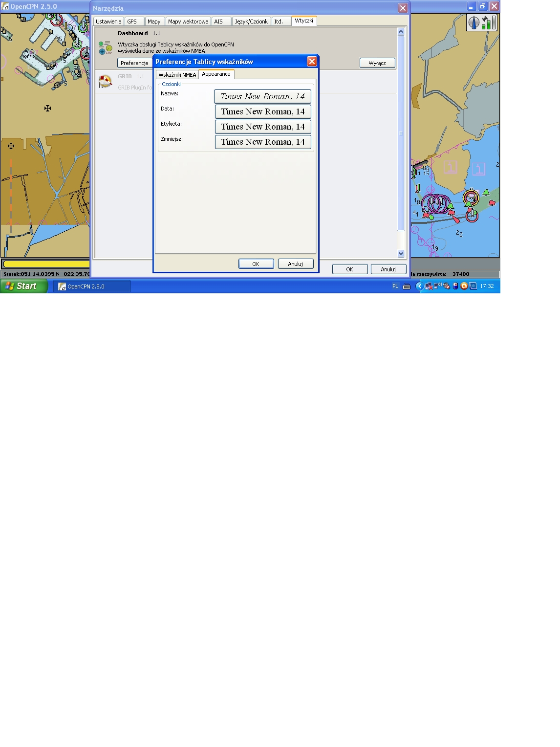Screen dimensions: 560x747
Task: Click Anuluj in the Preferencje Tablicy wskaźników dialog
Action: [296, 264]
